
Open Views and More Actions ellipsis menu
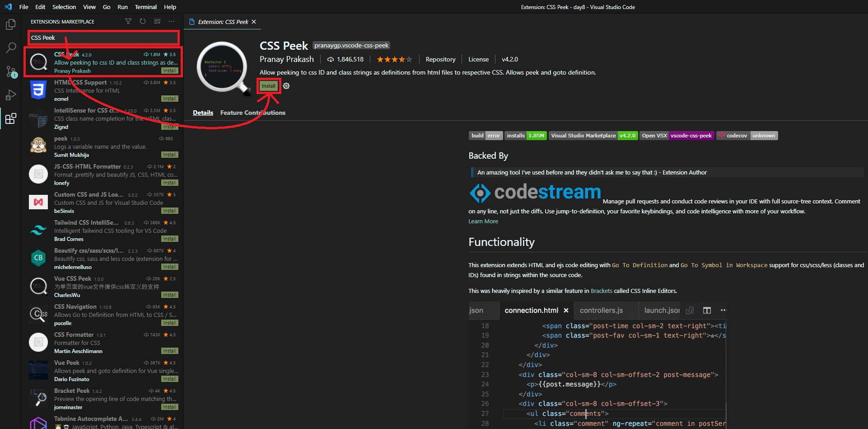click(172, 21)
